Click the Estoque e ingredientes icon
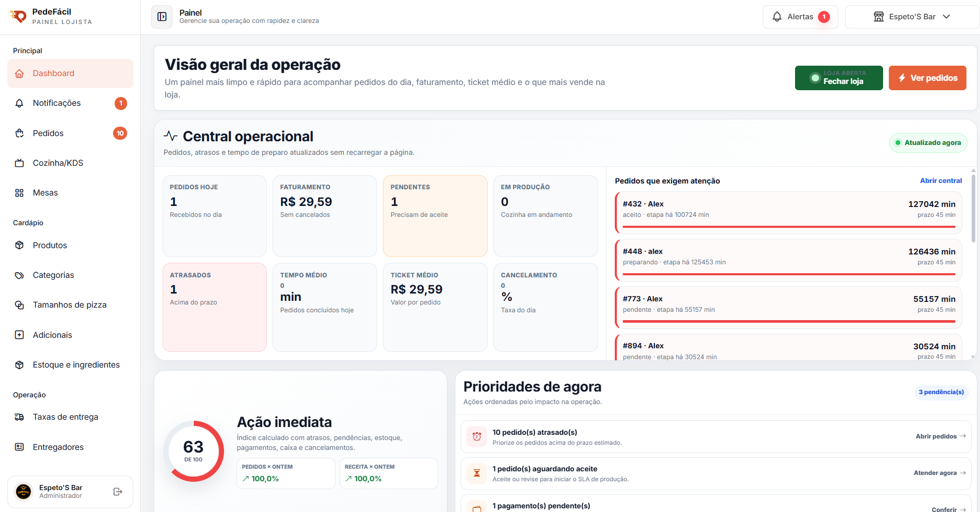This screenshot has width=980, height=512. tap(19, 365)
